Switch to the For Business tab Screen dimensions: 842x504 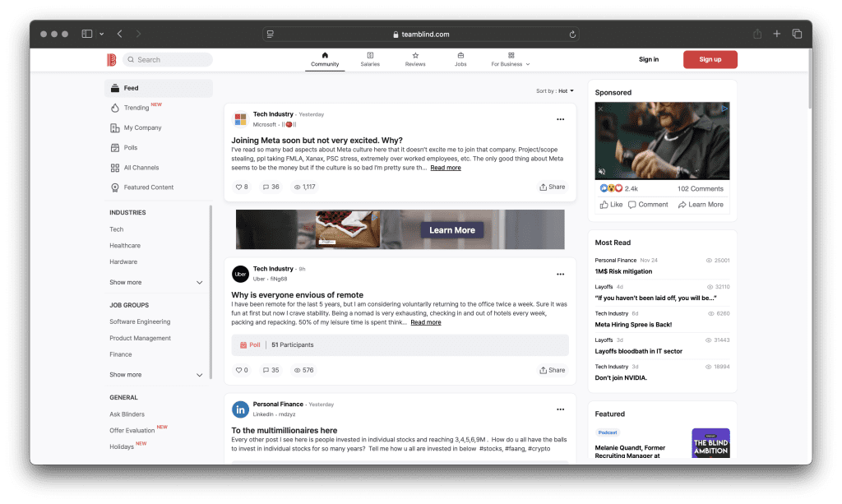click(x=510, y=59)
